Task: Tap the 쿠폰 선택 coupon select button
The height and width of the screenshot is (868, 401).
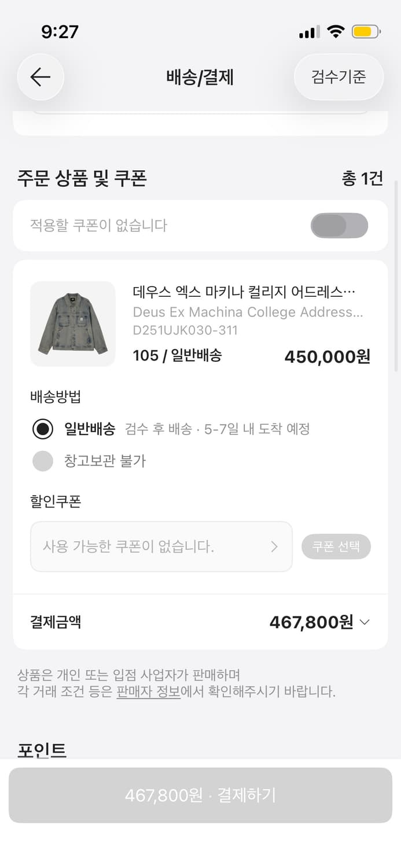Action: pos(336,546)
